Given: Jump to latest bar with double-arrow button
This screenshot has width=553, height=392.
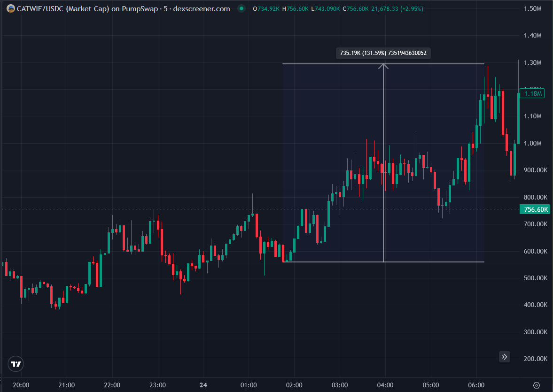Looking at the screenshot, I should click(504, 357).
